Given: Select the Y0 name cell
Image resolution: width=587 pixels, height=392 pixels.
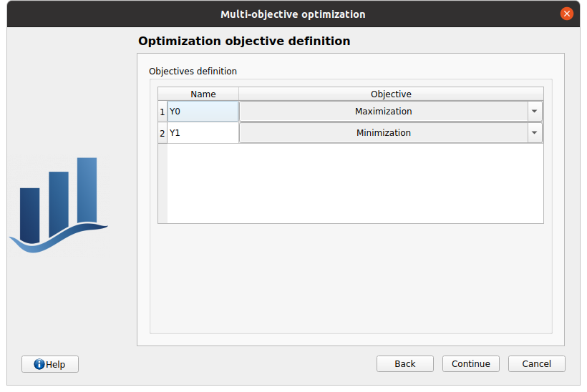Looking at the screenshot, I should (x=203, y=112).
